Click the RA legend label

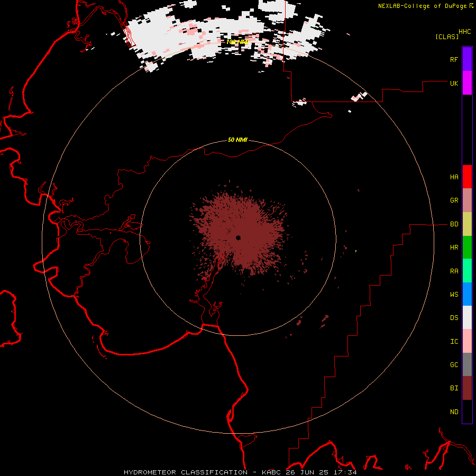coord(454,271)
